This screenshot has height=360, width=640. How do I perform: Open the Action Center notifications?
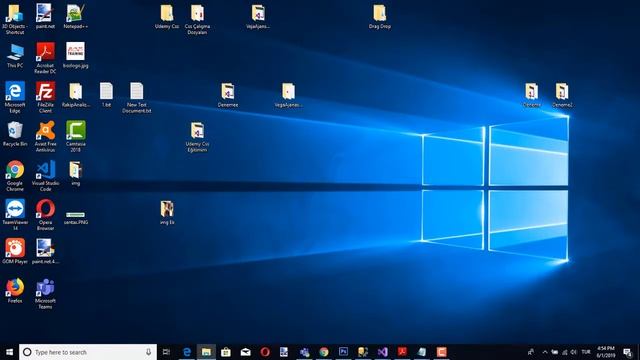pyautogui.click(x=628, y=352)
